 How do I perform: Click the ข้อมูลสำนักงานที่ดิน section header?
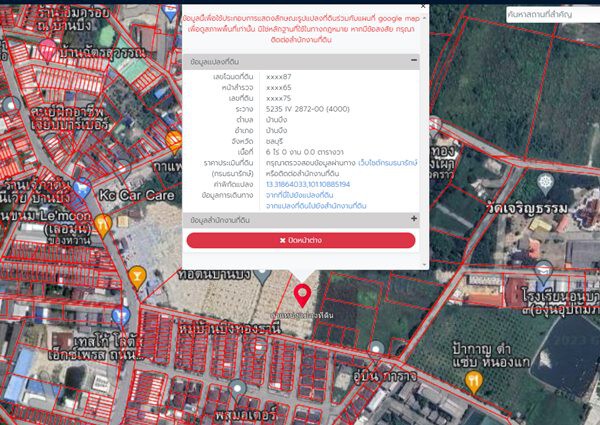click(301, 220)
